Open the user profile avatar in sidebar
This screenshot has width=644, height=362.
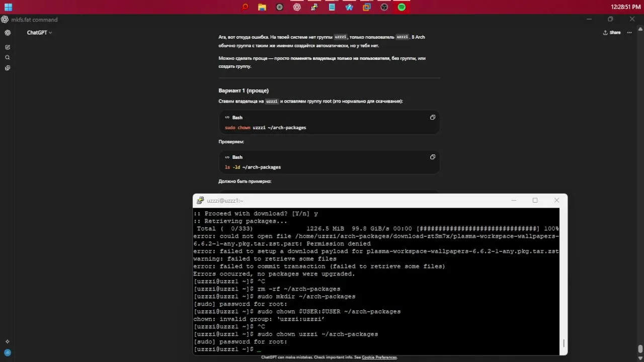[x=8, y=352]
